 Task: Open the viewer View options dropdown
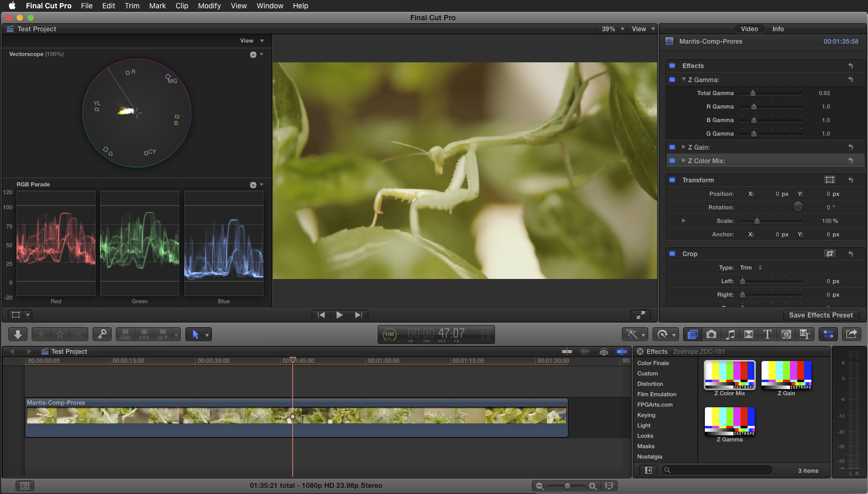[x=643, y=29]
